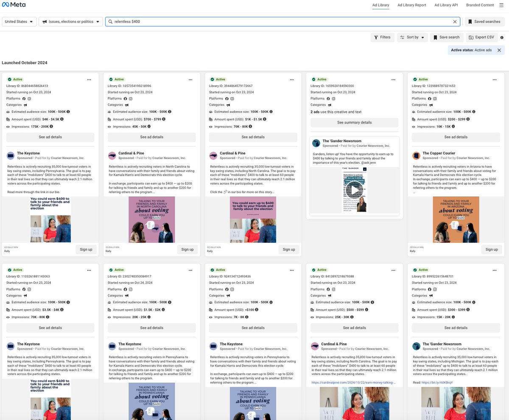The height and width of the screenshot is (420, 509).
Task: Open Saved searches
Action: click(x=484, y=22)
